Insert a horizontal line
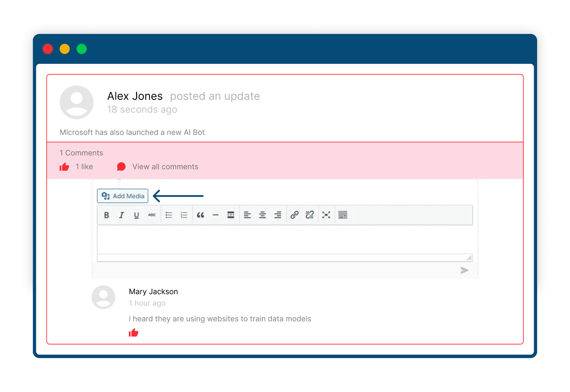The width and height of the screenshot is (570, 392). (x=216, y=215)
